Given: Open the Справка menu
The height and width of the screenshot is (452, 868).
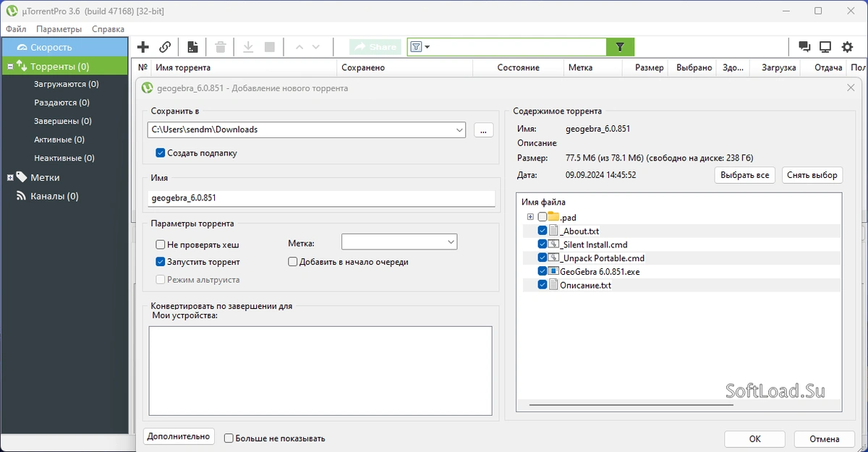Looking at the screenshot, I should pyautogui.click(x=108, y=29).
